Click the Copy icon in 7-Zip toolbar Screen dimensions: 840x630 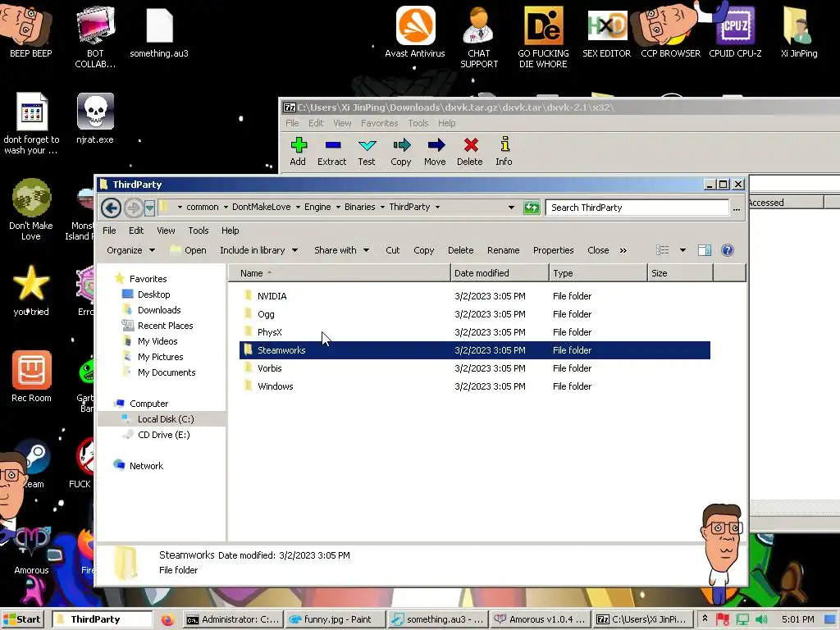401,145
